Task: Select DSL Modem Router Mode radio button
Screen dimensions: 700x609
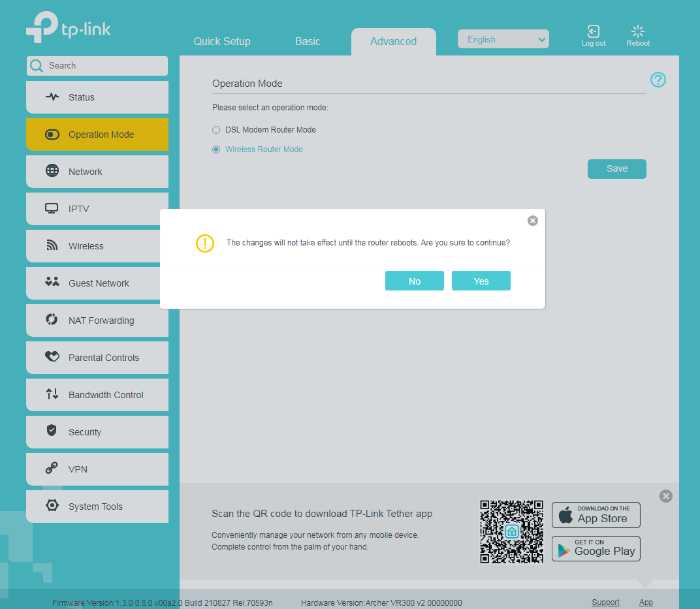Action: [216, 130]
